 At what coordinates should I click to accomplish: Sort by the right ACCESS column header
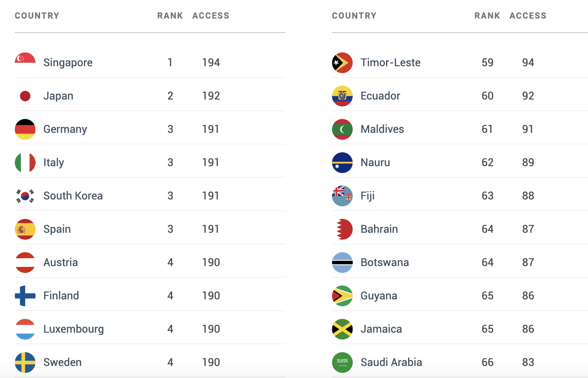[x=528, y=16]
